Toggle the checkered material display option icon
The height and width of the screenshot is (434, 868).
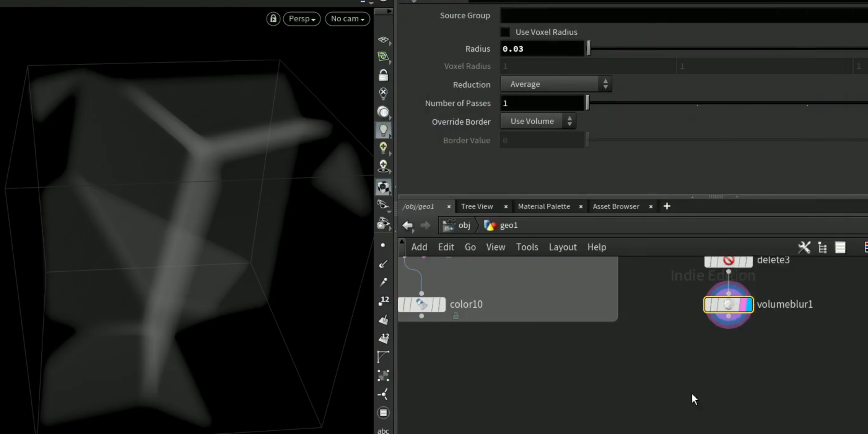coord(383,187)
